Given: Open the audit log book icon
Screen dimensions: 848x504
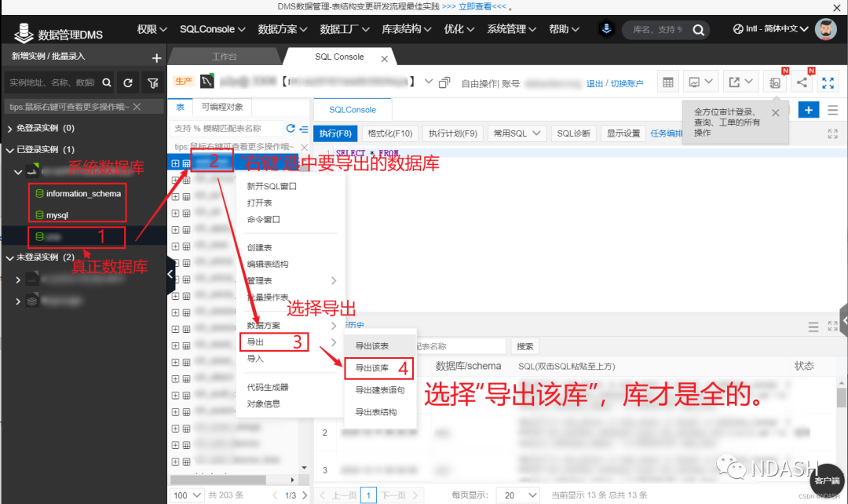Looking at the screenshot, I should point(774,81).
